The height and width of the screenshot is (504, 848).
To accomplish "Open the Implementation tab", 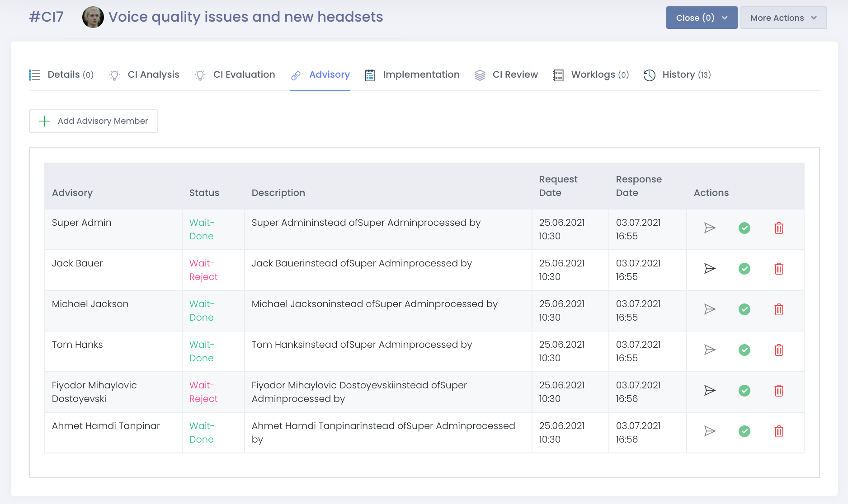I will pos(412,75).
